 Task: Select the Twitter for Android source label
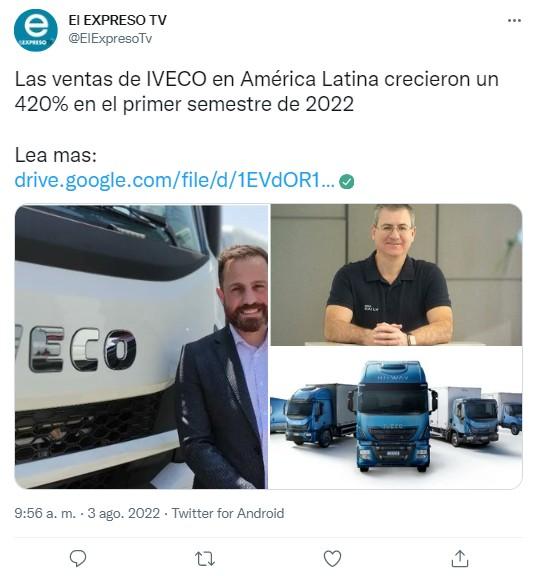point(228,513)
